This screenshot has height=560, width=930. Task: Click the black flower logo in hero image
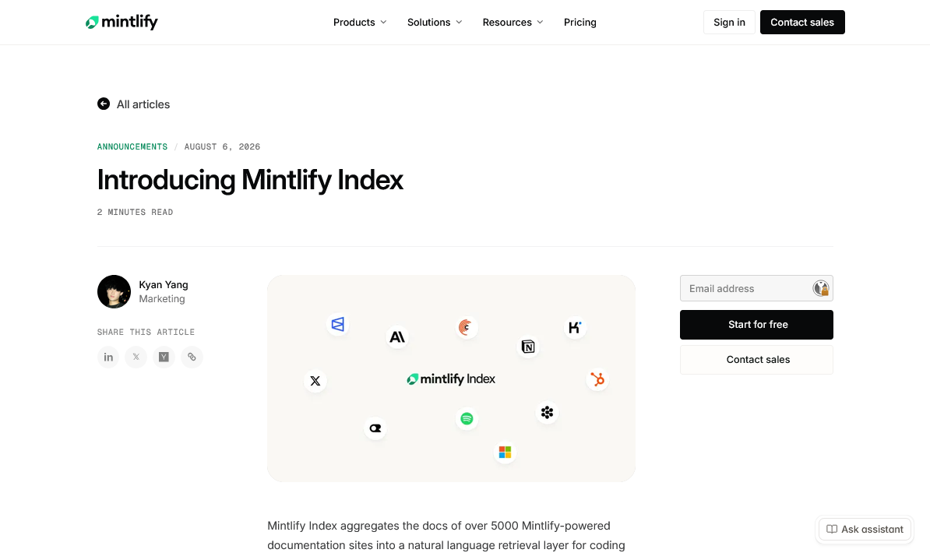pyautogui.click(x=547, y=412)
